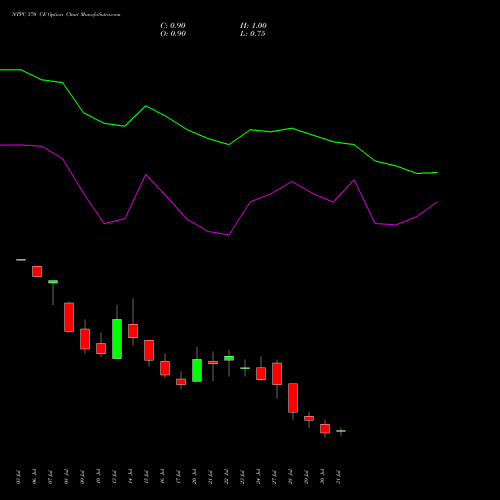The width and height of the screenshot is (500, 500).
Task: Click the open value O: 0.90
Action: point(173,34)
